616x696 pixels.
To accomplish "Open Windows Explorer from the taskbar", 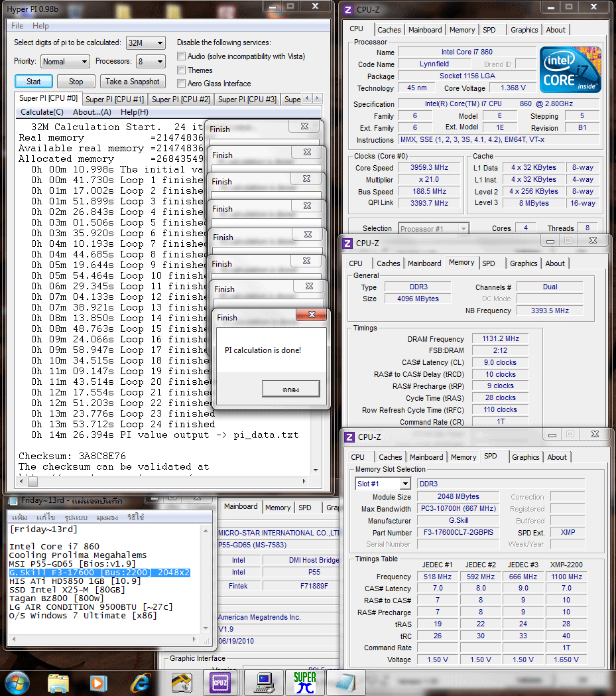I will coord(58,683).
